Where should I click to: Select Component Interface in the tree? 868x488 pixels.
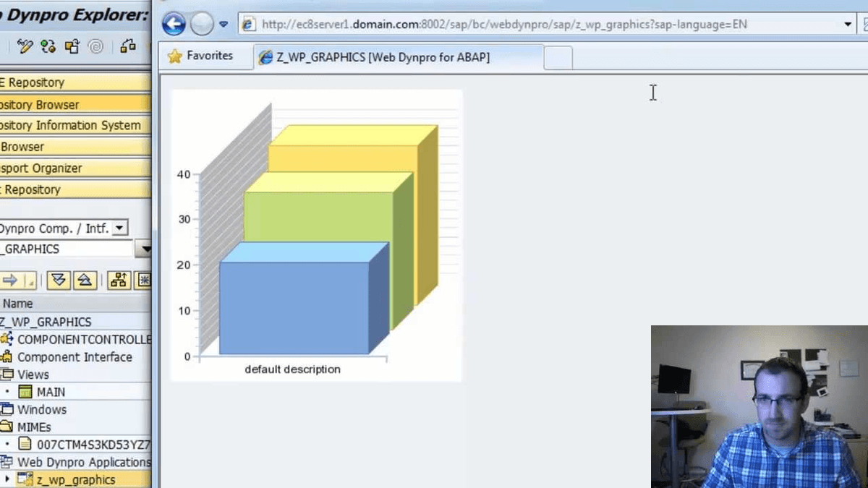(x=75, y=357)
